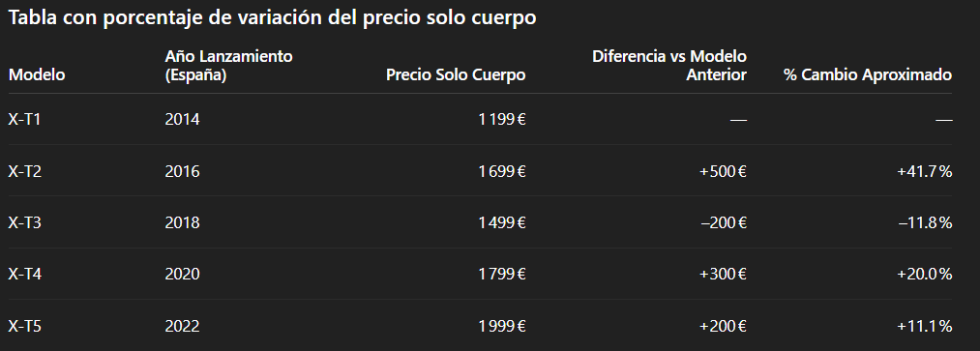980x351 pixels.
Task: Select the % Cambio Aproximado header
Action: click(x=868, y=75)
